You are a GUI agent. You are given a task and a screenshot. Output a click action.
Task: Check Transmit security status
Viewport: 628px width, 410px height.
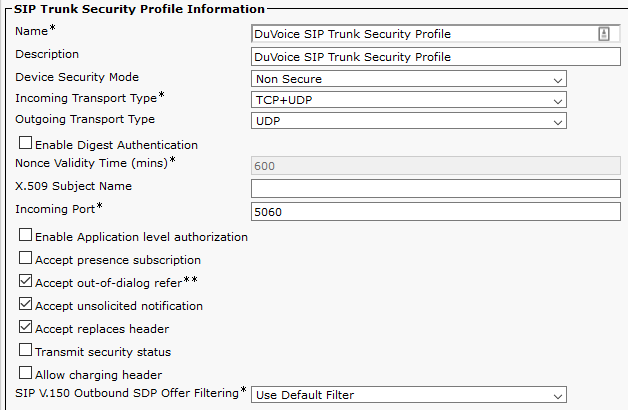pyautogui.click(x=25, y=350)
